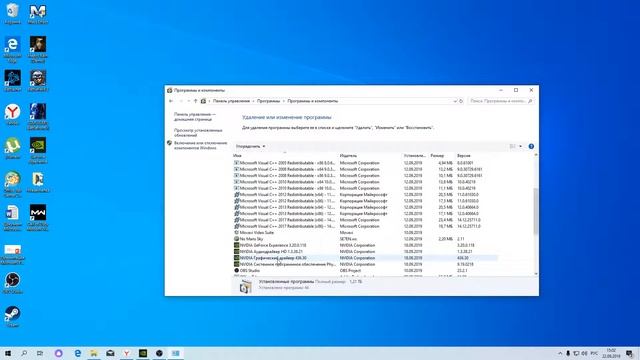This screenshot has height=360, width=640.
Task: Click the Windows Start button
Action: [x=8, y=353]
